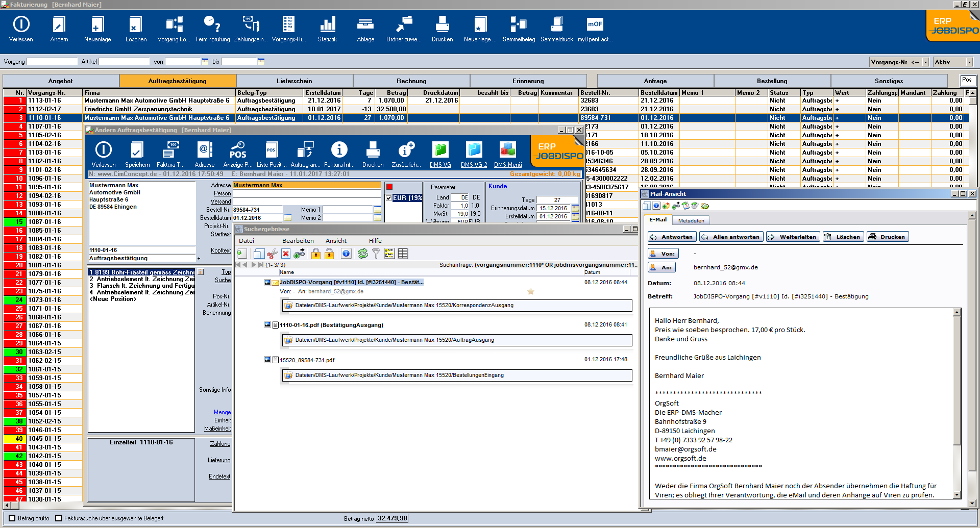Click the lock icon in Suchergebnisse toolbar
Image resolution: width=980 pixels, height=528 pixels.
click(x=315, y=254)
